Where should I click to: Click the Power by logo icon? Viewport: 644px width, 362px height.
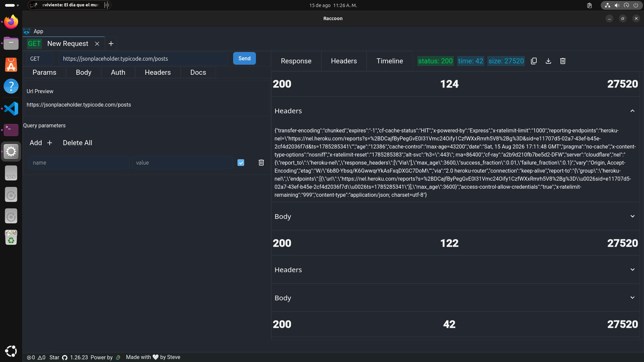pos(118,357)
